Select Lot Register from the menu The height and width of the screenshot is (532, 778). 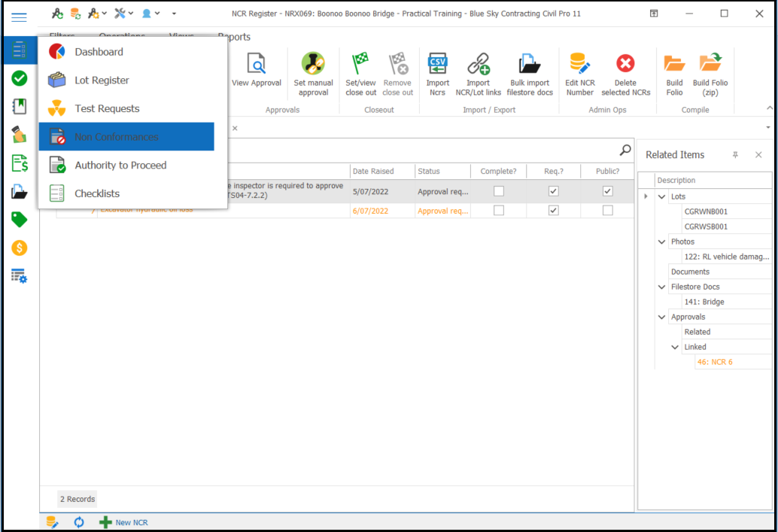pos(102,81)
